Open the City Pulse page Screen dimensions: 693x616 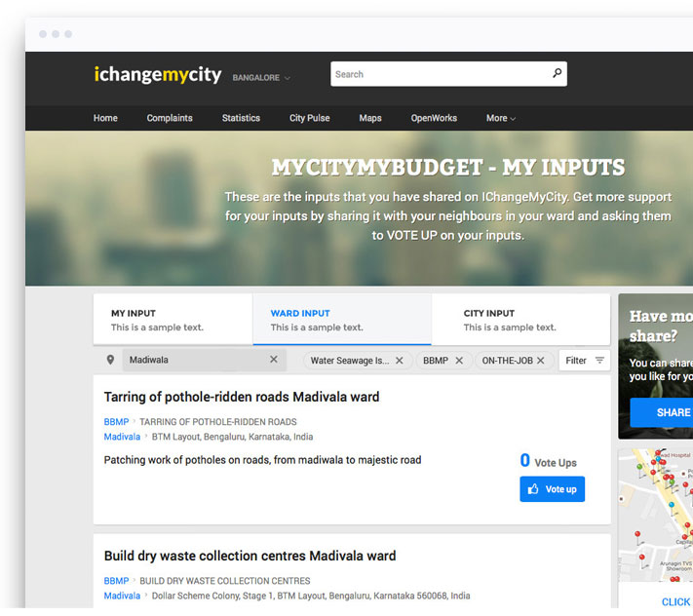309,118
